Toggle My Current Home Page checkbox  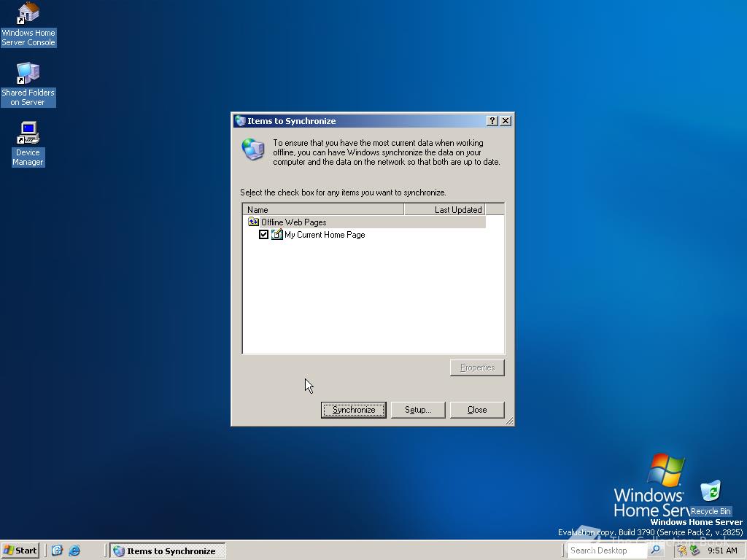[263, 234]
